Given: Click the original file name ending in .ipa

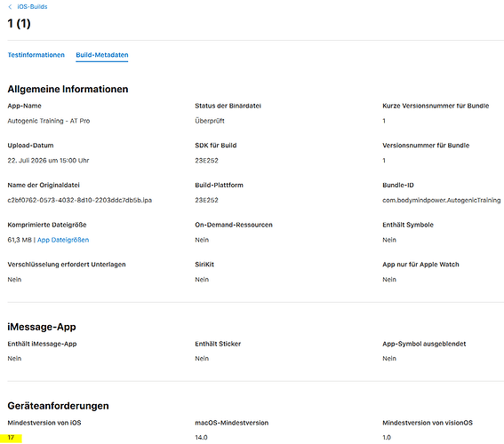Looking at the screenshot, I should click(x=80, y=200).
